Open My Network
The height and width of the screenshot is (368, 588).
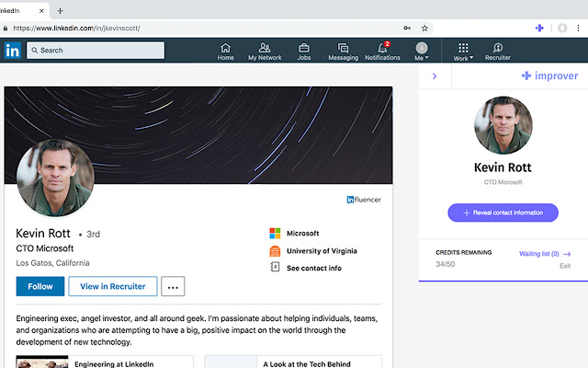[x=265, y=52]
